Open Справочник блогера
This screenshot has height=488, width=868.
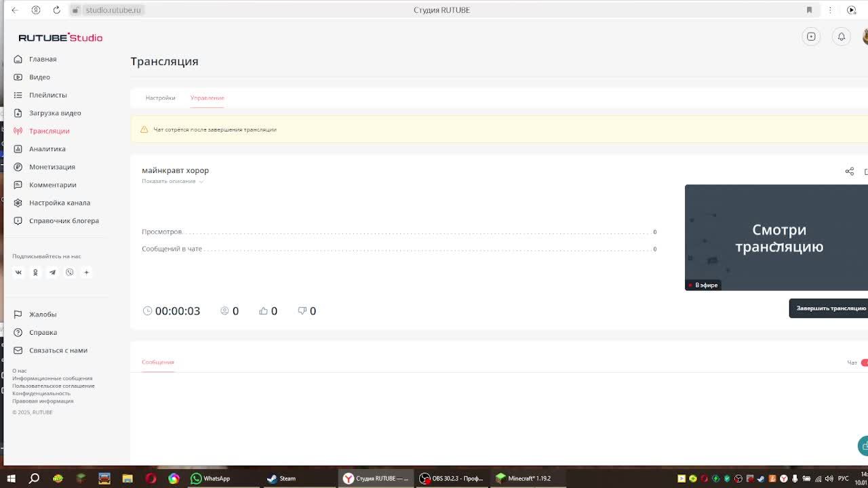pyautogui.click(x=64, y=221)
